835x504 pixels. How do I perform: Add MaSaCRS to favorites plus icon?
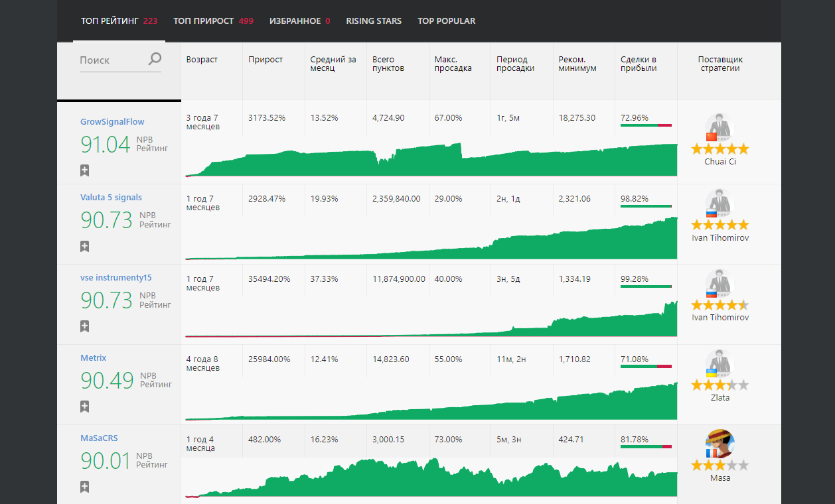click(x=84, y=487)
